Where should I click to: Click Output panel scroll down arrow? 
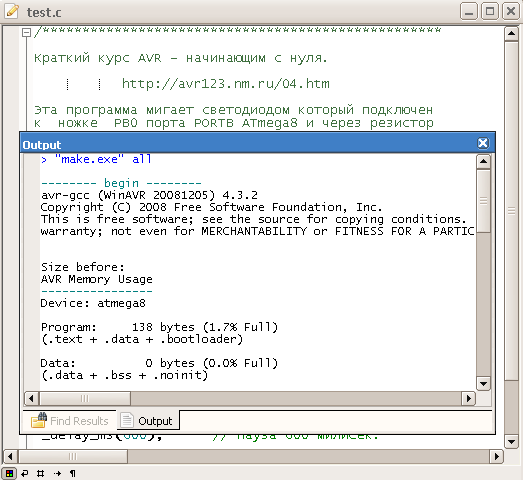[x=483, y=383]
